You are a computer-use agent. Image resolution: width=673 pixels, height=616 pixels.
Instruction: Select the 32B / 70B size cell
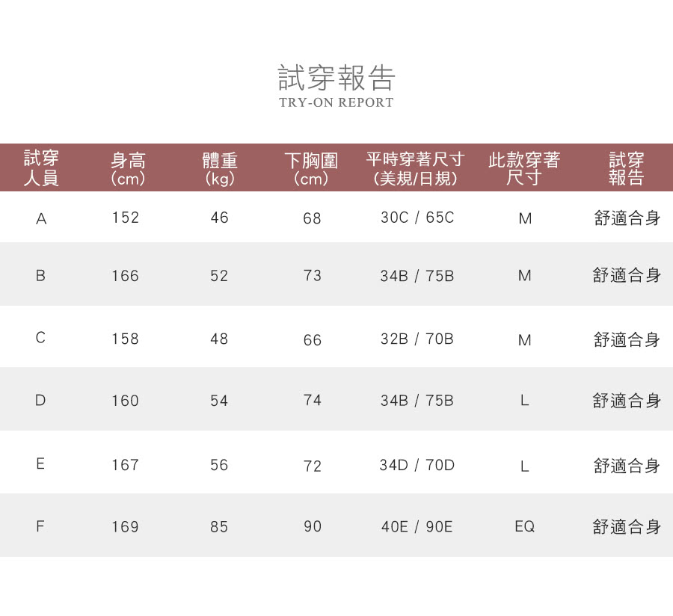[x=417, y=339]
